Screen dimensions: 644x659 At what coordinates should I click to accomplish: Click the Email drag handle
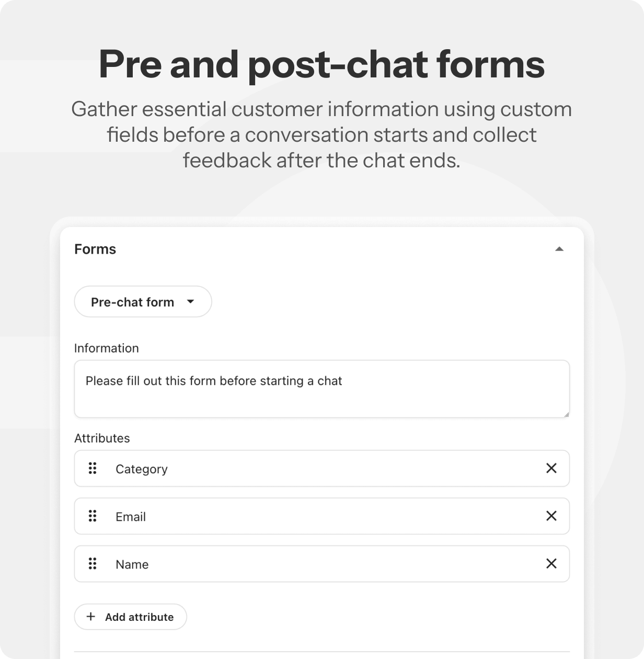click(93, 516)
